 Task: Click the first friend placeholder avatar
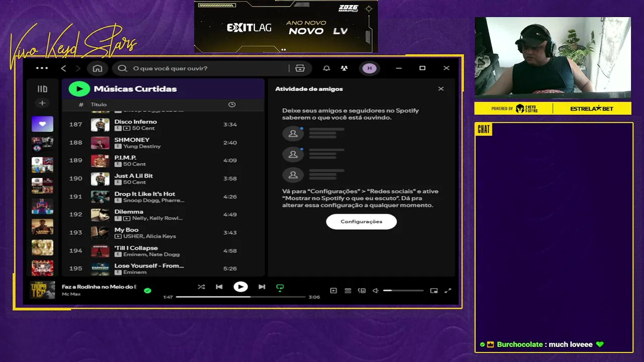click(293, 134)
